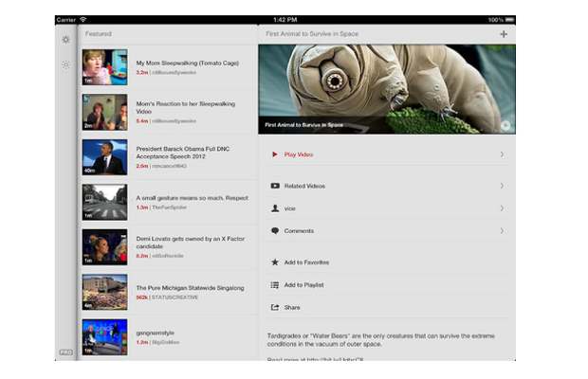Select title A small gesture means so much
The height and width of the screenshot is (379, 588).
coord(192,198)
